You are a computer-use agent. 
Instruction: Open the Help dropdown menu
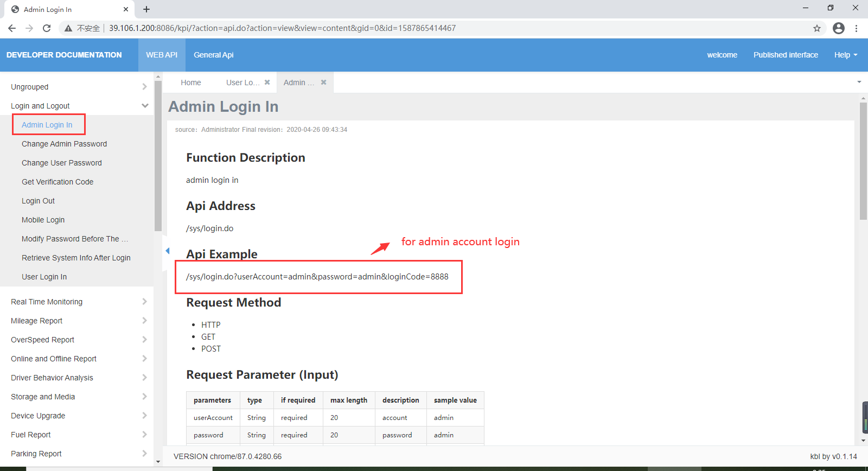pyautogui.click(x=846, y=55)
